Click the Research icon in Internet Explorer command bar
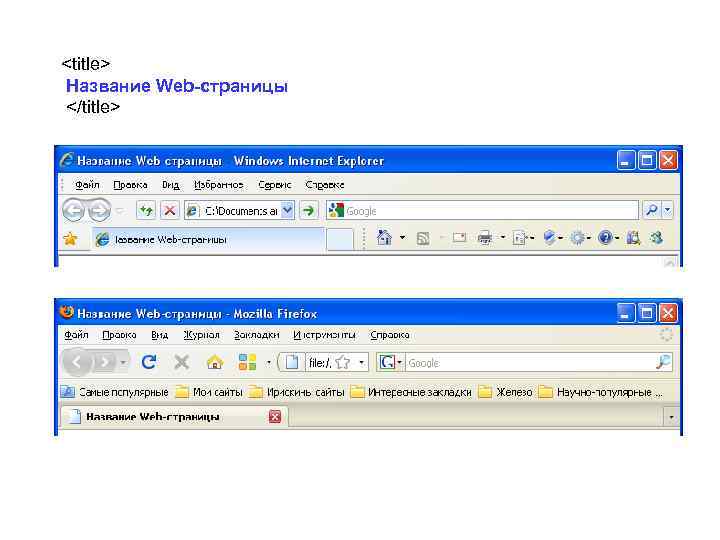Image resolution: width=720 pixels, height=540 pixels. tap(634, 237)
